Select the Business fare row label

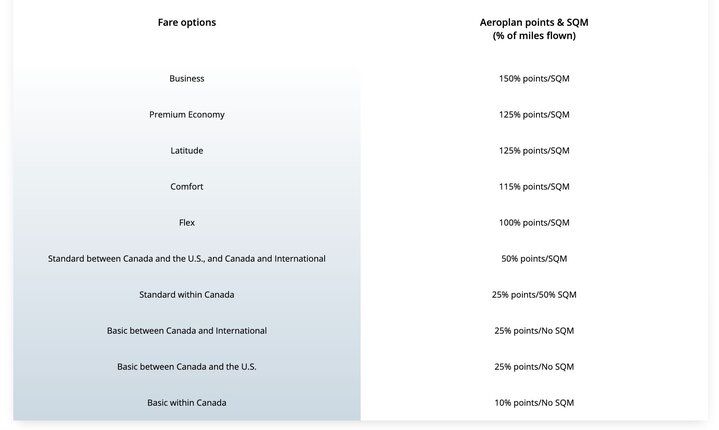187,78
